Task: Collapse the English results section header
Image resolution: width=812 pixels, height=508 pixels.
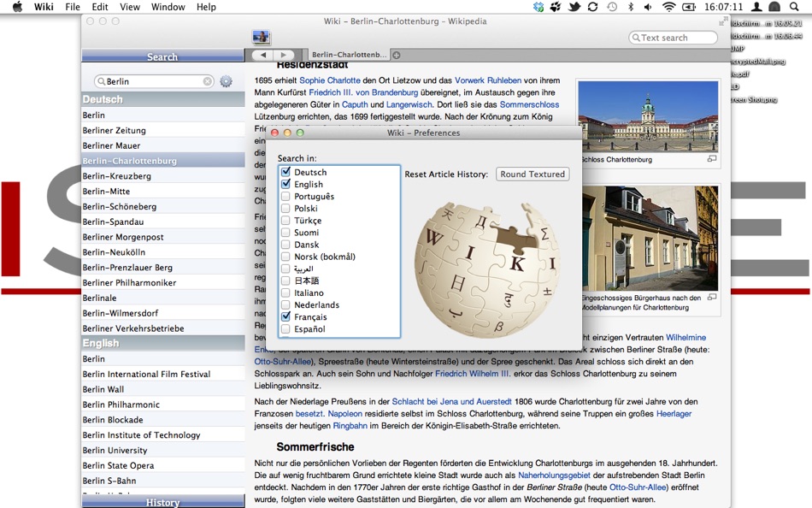Action: pos(163,343)
